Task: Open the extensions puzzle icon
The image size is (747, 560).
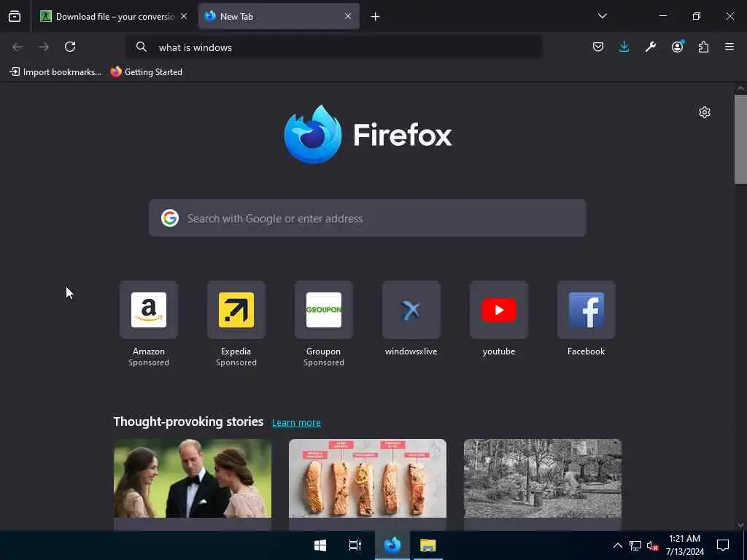Action: pos(703,47)
